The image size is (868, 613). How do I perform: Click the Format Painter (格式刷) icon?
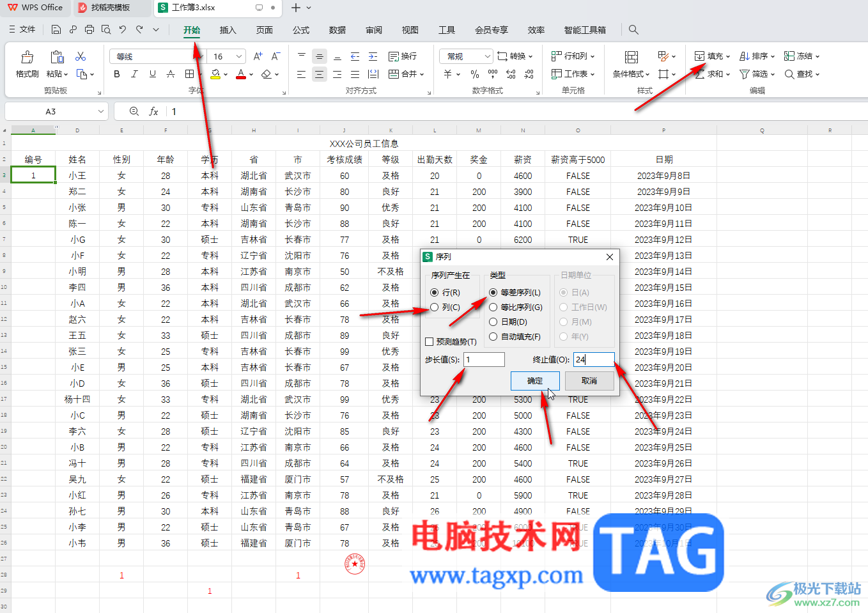27,57
